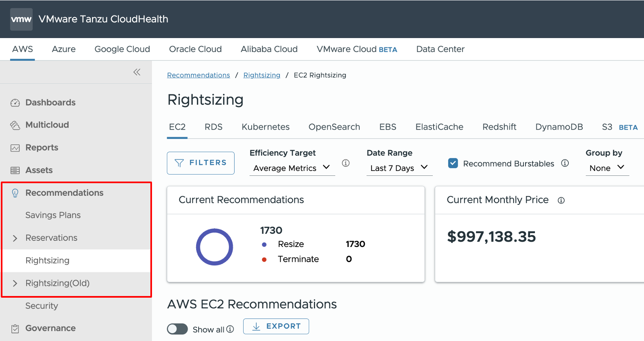Image resolution: width=644 pixels, height=341 pixels.
Task: Select the Redshift rightsizing tab
Action: click(499, 127)
